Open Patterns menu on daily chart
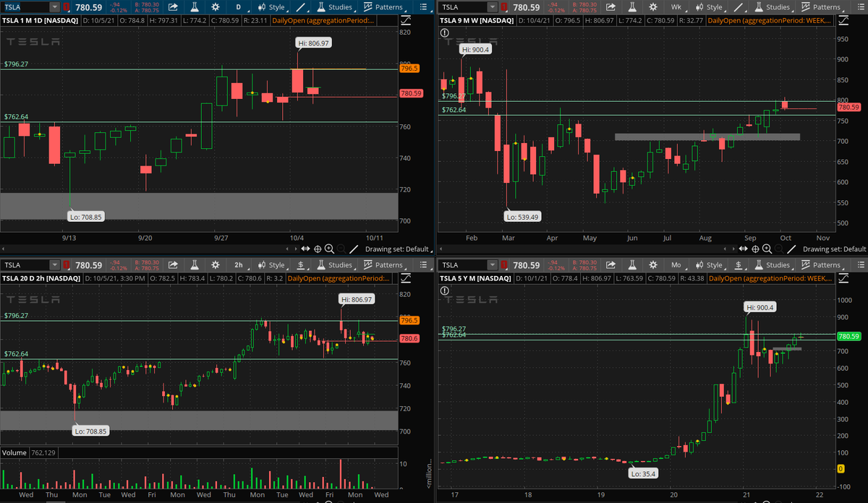The image size is (868, 503). pyautogui.click(x=383, y=7)
